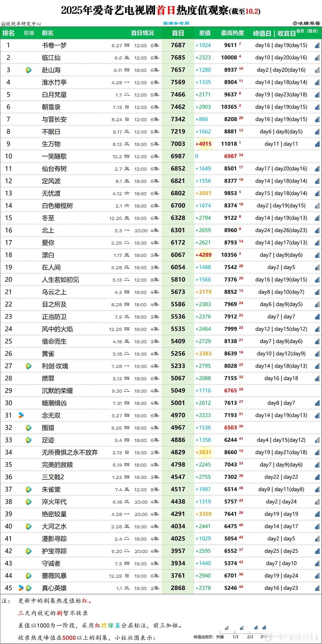Click the green Tencent icon in 真心英雄 row

pyautogui.click(x=29, y=588)
